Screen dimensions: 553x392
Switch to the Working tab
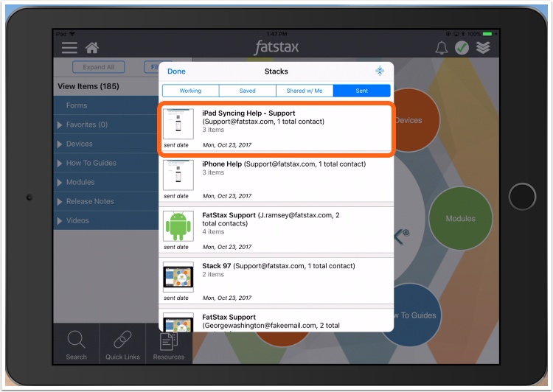tap(190, 91)
